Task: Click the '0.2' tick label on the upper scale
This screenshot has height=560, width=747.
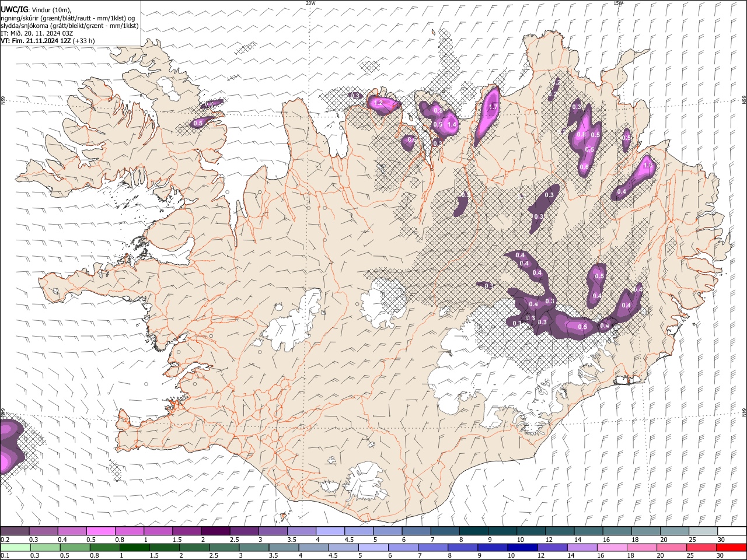Action: tap(5, 540)
